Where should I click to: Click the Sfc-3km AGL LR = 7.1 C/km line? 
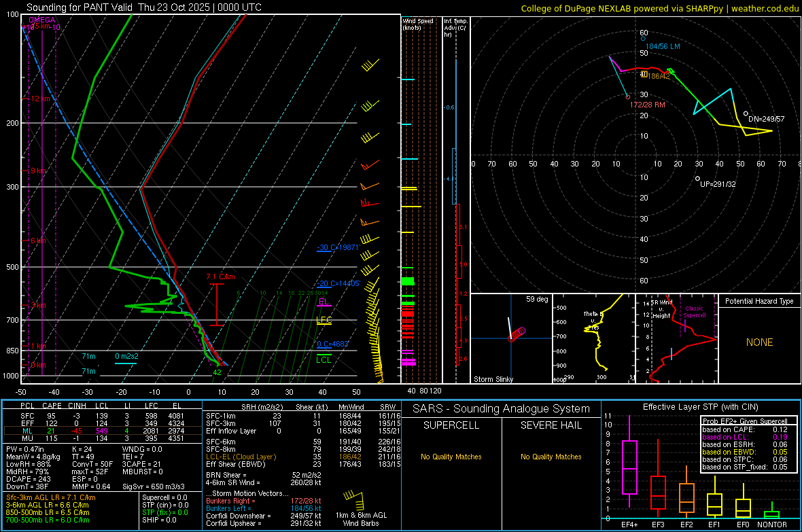pyautogui.click(x=51, y=498)
